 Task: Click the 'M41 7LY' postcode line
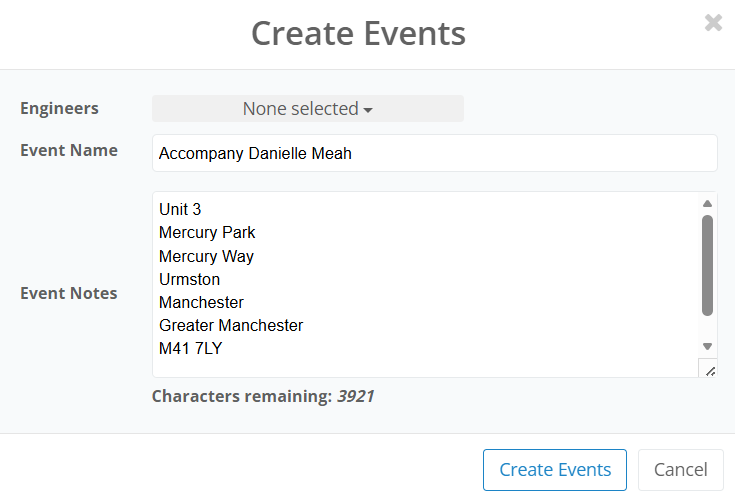click(x=190, y=348)
